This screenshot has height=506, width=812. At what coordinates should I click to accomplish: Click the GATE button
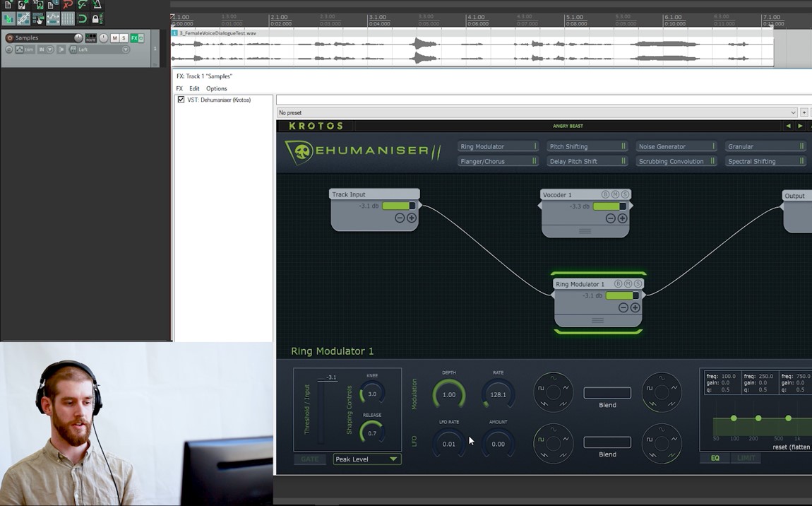click(310, 459)
